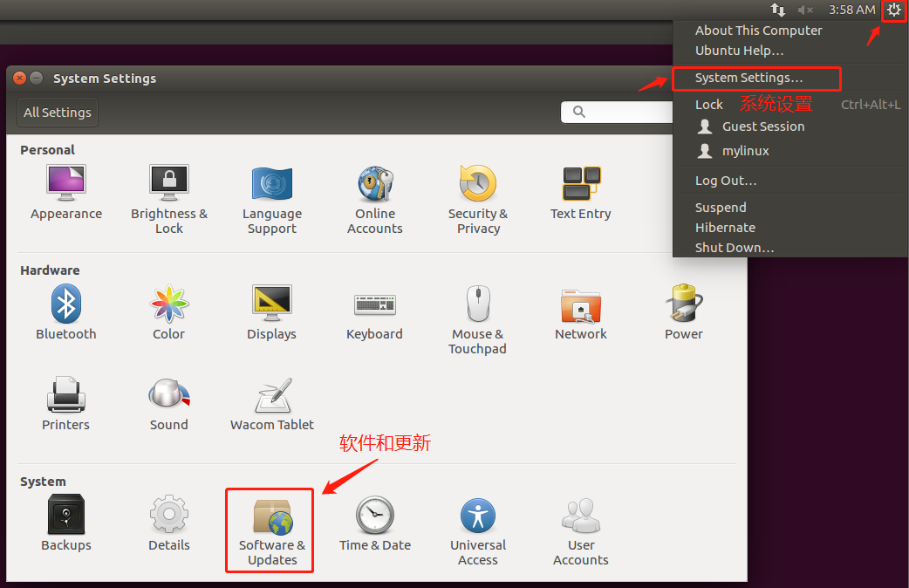Image resolution: width=909 pixels, height=588 pixels.
Task: Open Color settings panel
Action: point(168,312)
